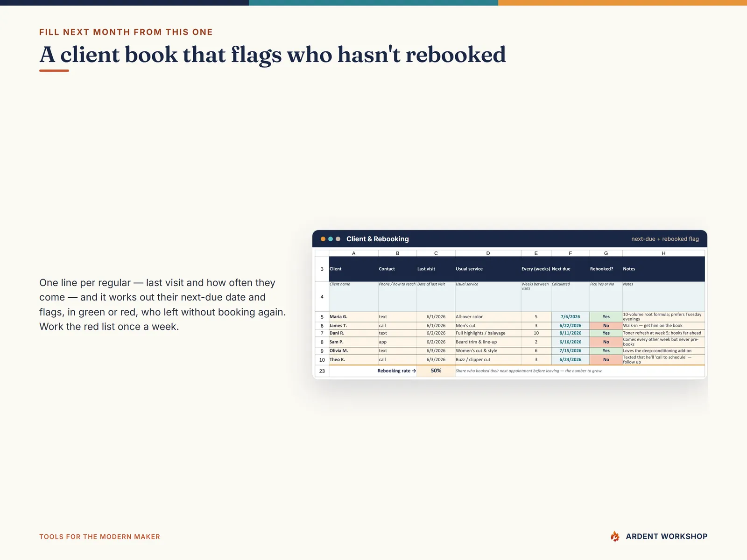Click Dani R.'s 'Yes' rebooked cell
Image resolution: width=747 pixels, height=560 pixels.
click(606, 333)
